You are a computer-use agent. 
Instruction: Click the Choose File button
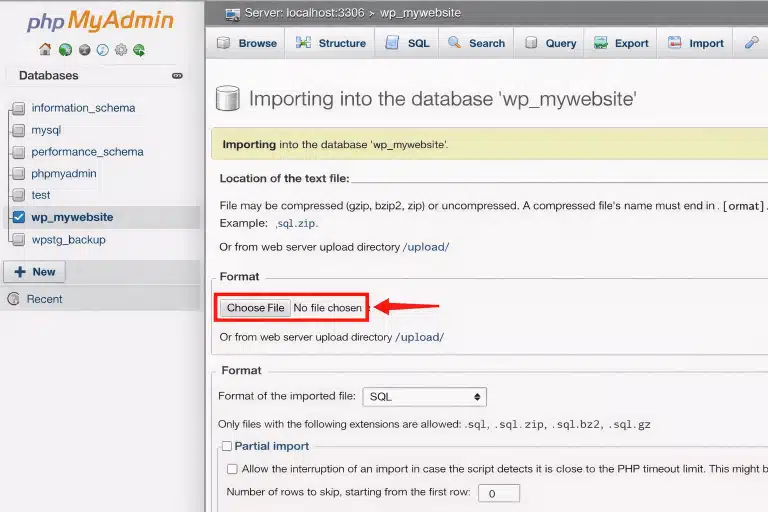[x=255, y=308]
